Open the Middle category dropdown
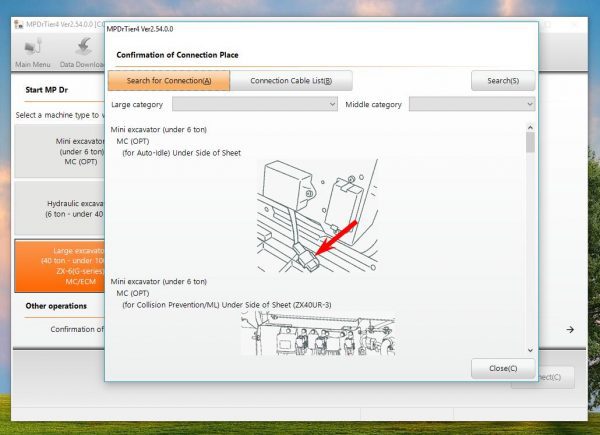Screen dimensions: 600x435 coord(472,104)
